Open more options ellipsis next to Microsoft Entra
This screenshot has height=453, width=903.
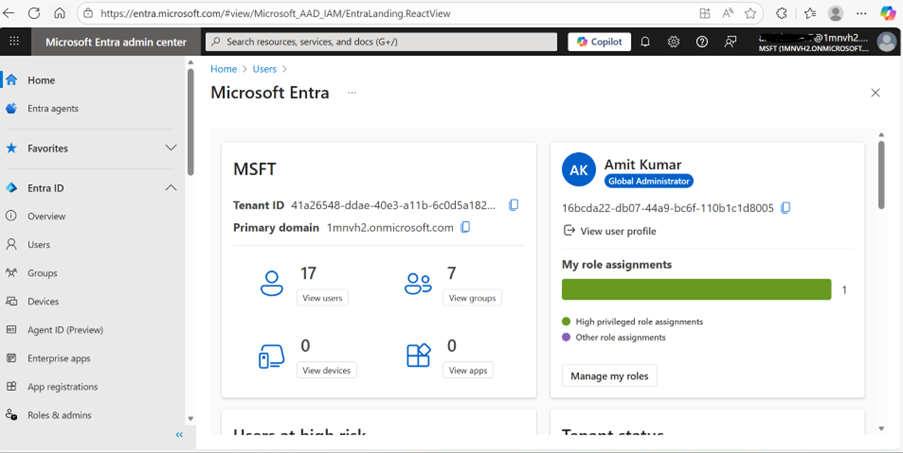(x=352, y=93)
